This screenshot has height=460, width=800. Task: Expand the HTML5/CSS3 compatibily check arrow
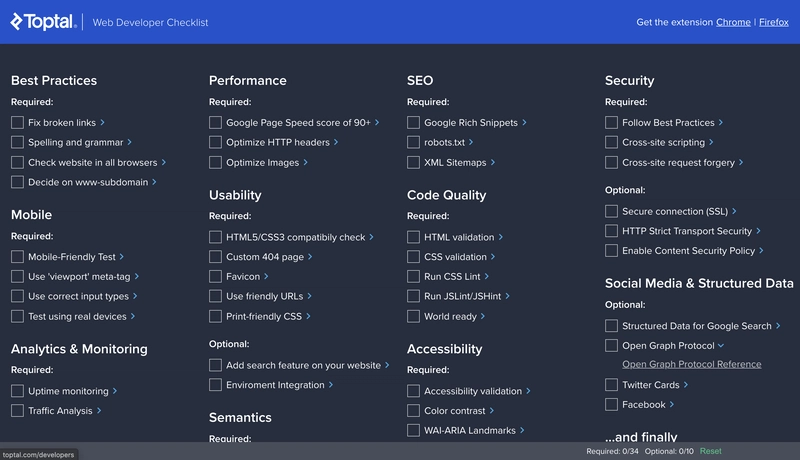pos(371,237)
